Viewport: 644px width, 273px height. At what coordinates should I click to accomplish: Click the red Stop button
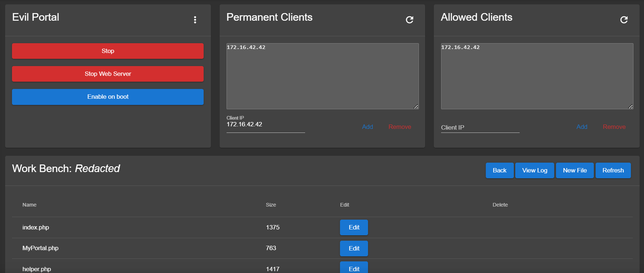point(108,51)
